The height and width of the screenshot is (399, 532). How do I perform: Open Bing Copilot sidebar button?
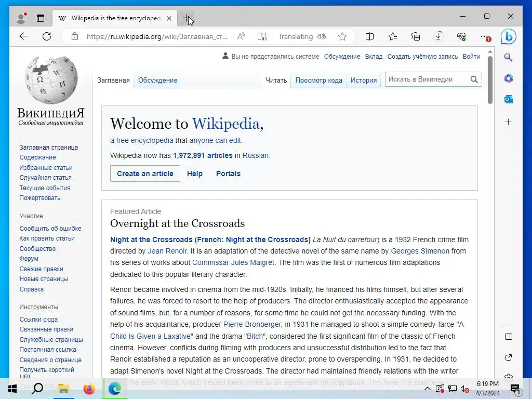(x=508, y=37)
